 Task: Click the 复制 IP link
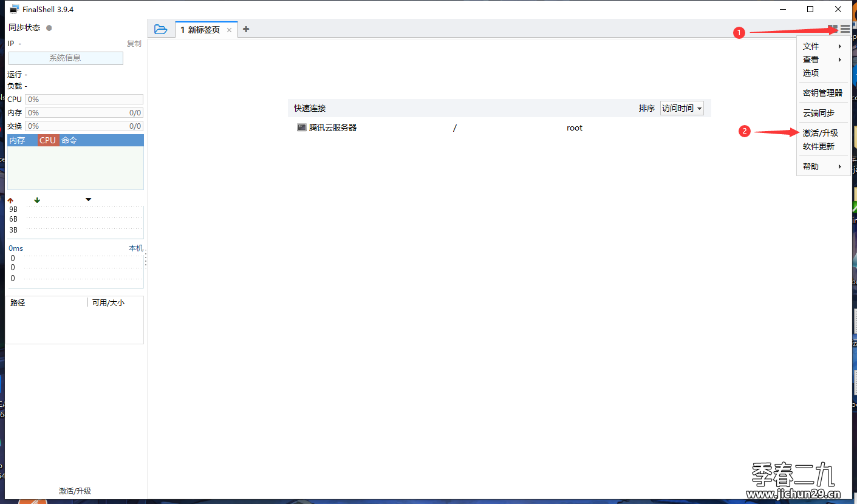click(x=134, y=44)
